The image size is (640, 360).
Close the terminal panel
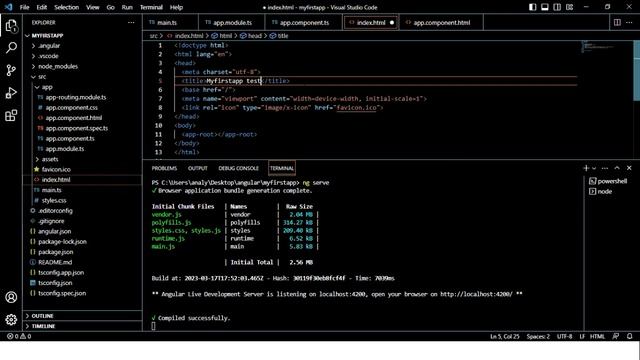pos(629,168)
